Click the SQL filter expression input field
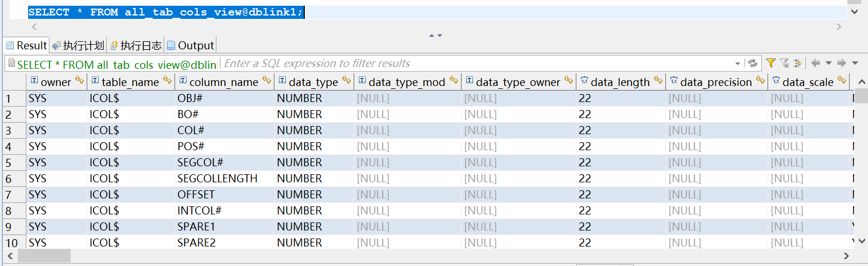Viewport: 868px width, 266px height. 476,63
